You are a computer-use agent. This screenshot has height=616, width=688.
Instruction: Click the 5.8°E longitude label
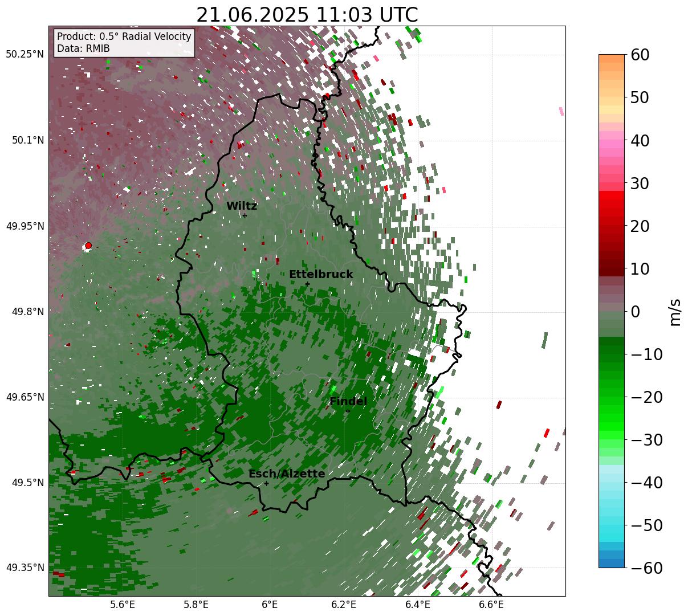click(196, 605)
